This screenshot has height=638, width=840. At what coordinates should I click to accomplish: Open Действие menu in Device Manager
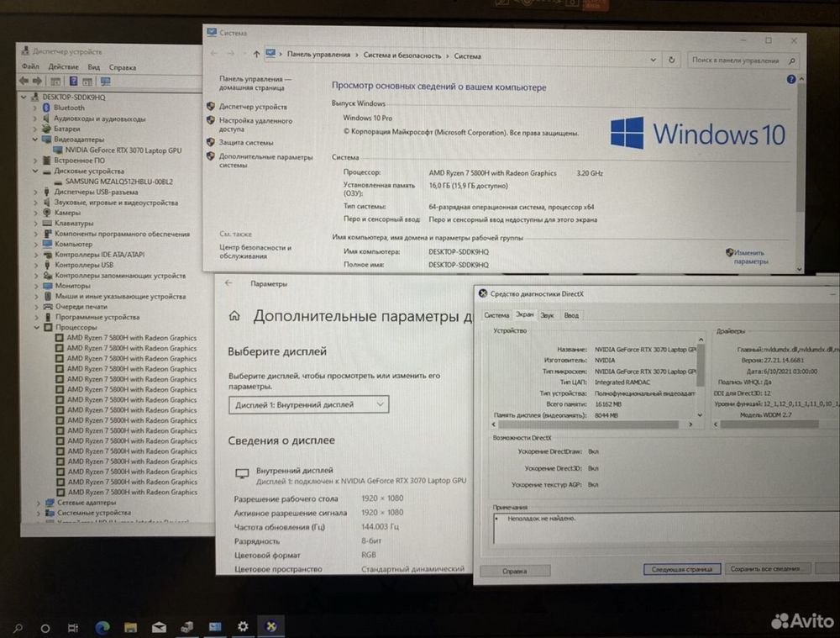63,67
